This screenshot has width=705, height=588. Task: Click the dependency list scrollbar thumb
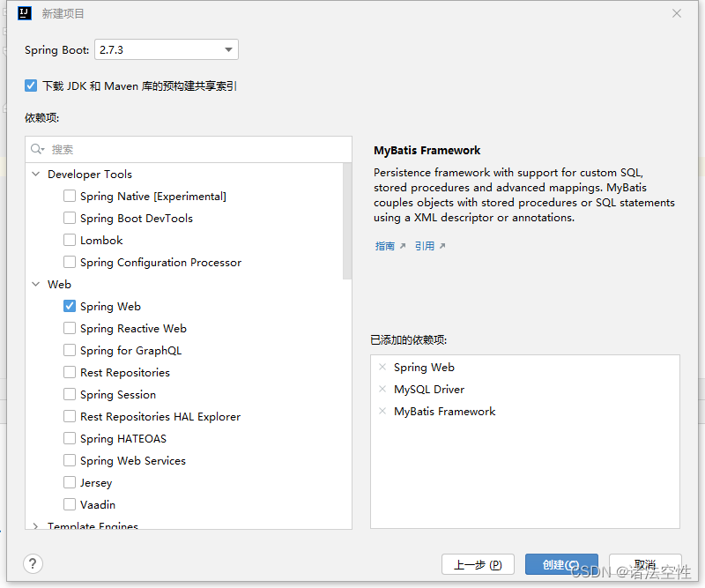click(x=346, y=221)
